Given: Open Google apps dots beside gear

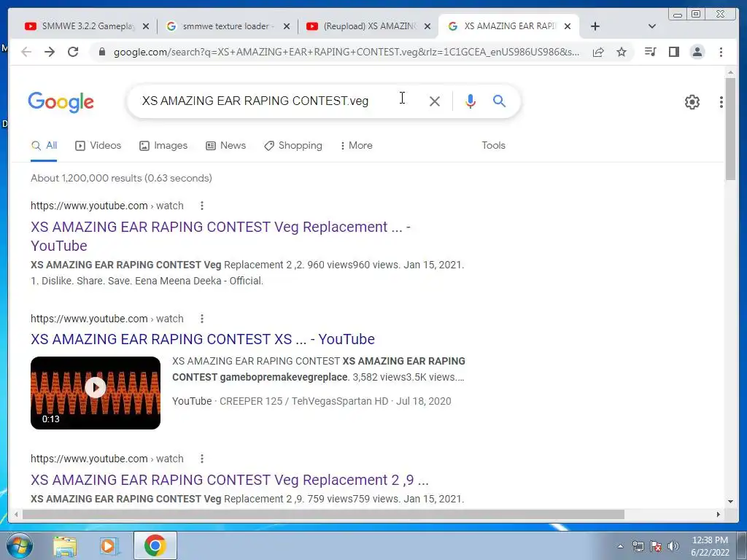Looking at the screenshot, I should pos(721,102).
